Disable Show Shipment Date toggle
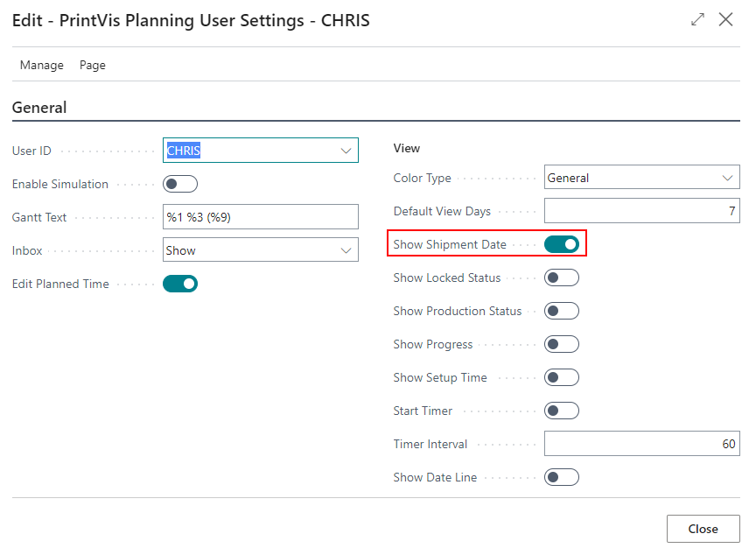 [562, 244]
